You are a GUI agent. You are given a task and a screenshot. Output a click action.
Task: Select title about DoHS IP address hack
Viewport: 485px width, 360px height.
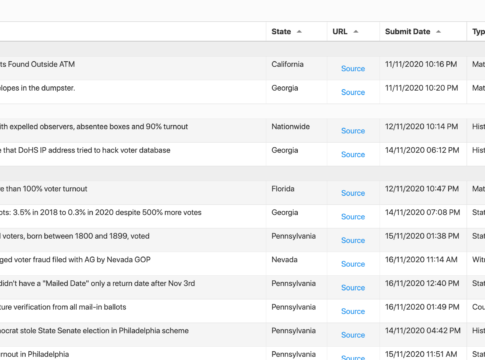click(85, 150)
